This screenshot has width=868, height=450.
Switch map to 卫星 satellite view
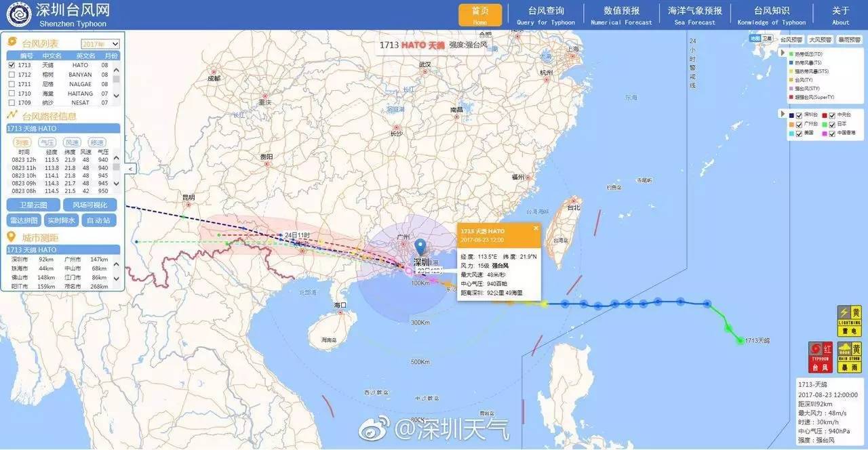[x=767, y=39]
